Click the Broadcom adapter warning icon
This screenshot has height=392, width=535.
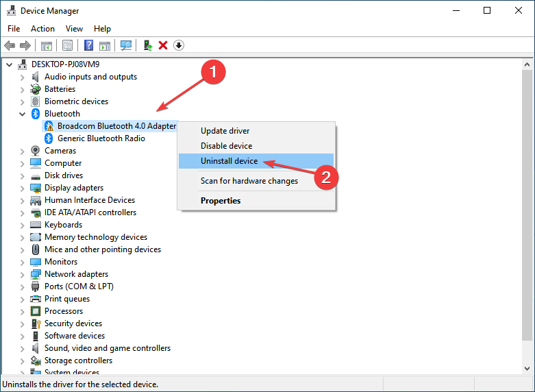point(49,126)
